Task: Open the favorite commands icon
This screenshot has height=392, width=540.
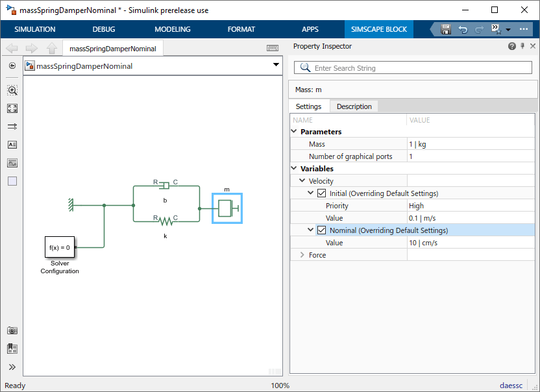Action: pyautogui.click(x=497, y=29)
